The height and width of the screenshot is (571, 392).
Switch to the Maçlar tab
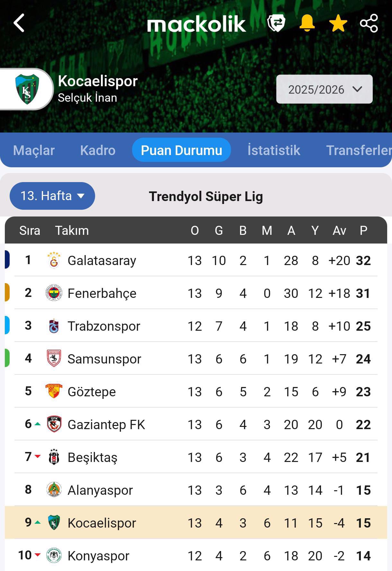pyautogui.click(x=34, y=150)
